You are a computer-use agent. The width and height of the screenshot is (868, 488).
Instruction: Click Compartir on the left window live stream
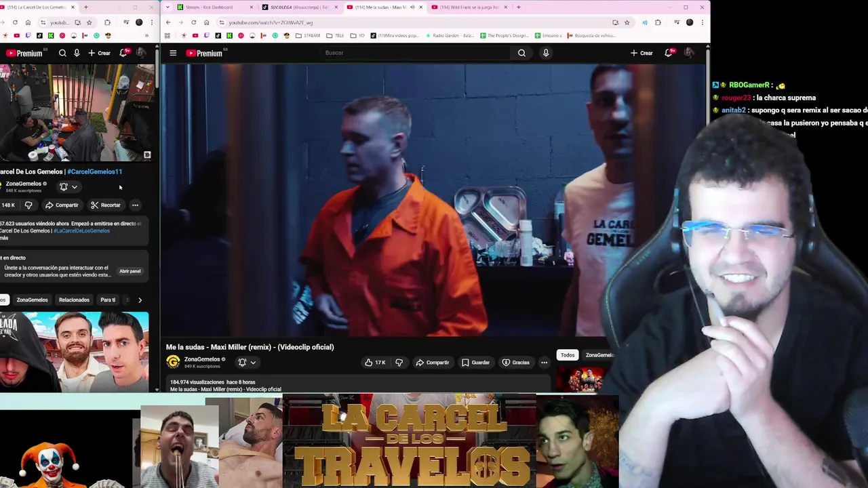click(62, 205)
